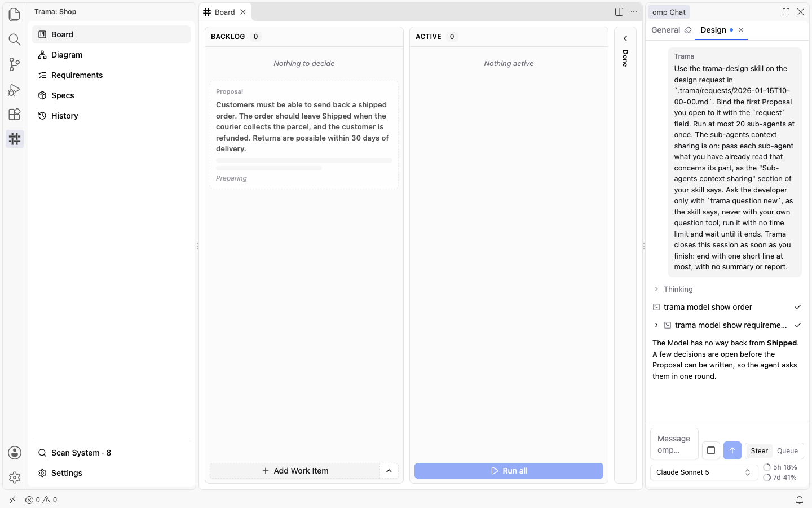Open the editor more actions ellipsis
This screenshot has width=812, height=508.
coord(634,12)
